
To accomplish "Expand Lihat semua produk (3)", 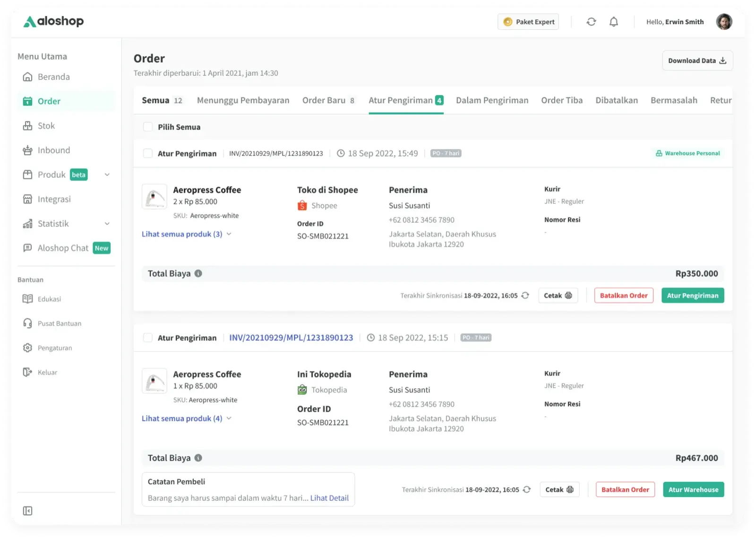I will point(187,234).
